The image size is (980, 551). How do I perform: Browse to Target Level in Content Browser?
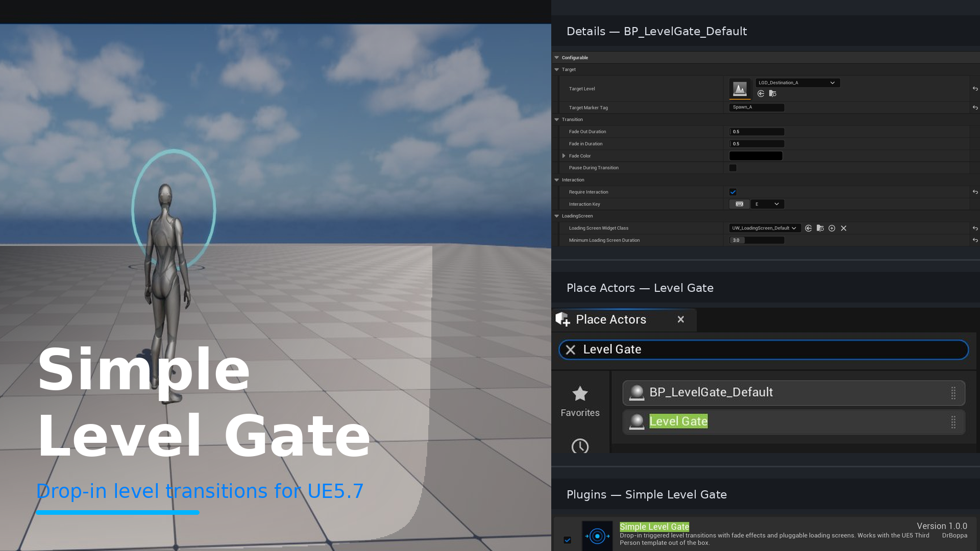click(x=773, y=93)
